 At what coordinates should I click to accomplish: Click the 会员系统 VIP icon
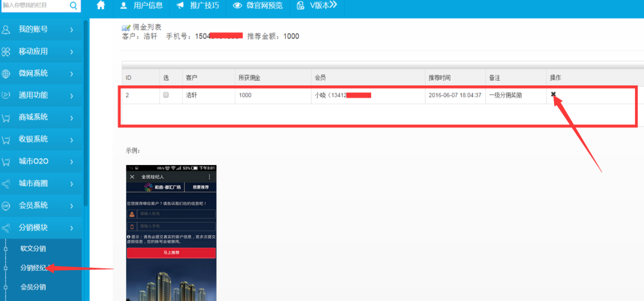point(6,206)
